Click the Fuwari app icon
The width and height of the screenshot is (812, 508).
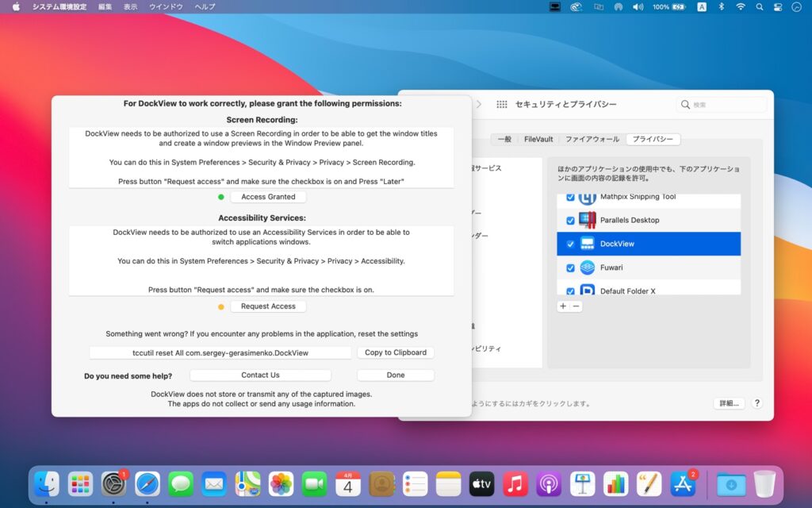586,268
